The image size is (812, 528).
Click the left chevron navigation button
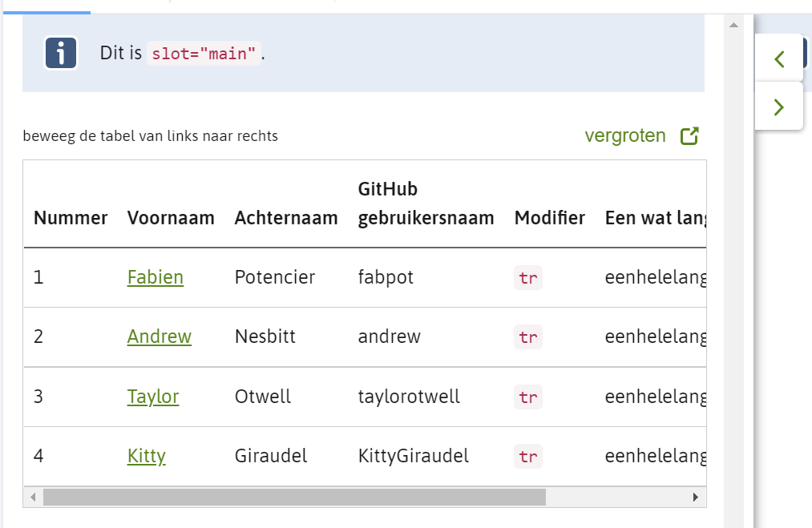778,58
